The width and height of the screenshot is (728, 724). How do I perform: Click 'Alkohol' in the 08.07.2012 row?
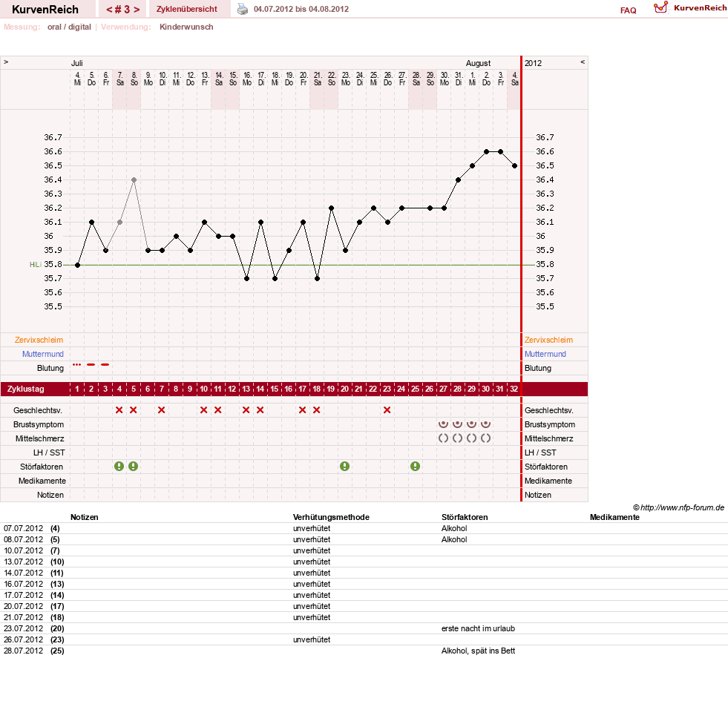pos(454,539)
